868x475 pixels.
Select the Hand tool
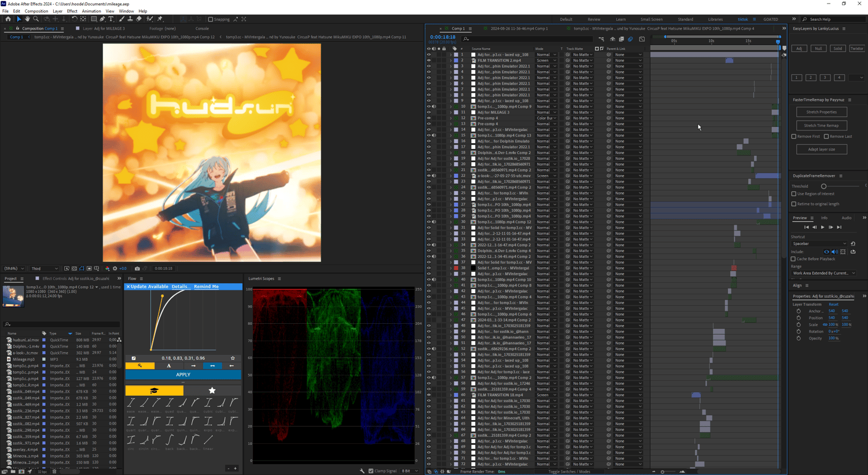(x=27, y=19)
